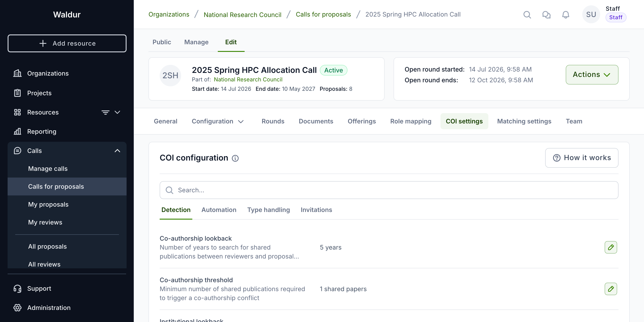Select the Edit tab
This screenshot has height=322, width=644.
[231, 42]
